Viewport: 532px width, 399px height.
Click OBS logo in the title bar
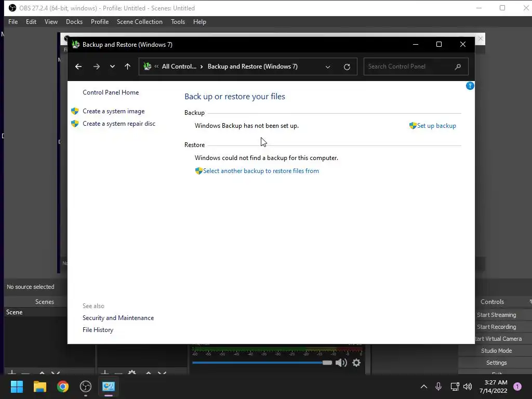pyautogui.click(x=12, y=8)
